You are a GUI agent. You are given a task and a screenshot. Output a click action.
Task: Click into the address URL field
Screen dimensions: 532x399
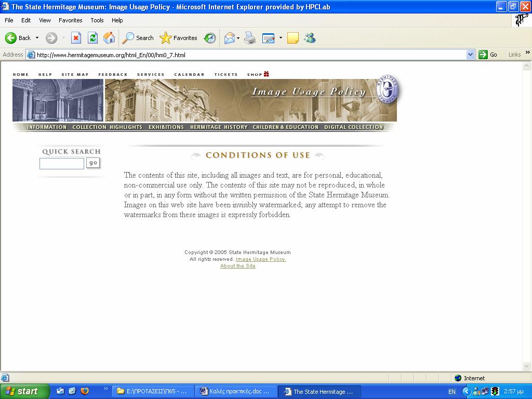251,55
